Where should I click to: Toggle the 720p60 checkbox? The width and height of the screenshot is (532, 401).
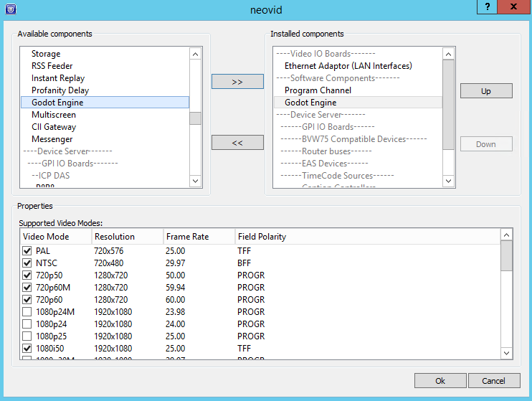tap(27, 300)
